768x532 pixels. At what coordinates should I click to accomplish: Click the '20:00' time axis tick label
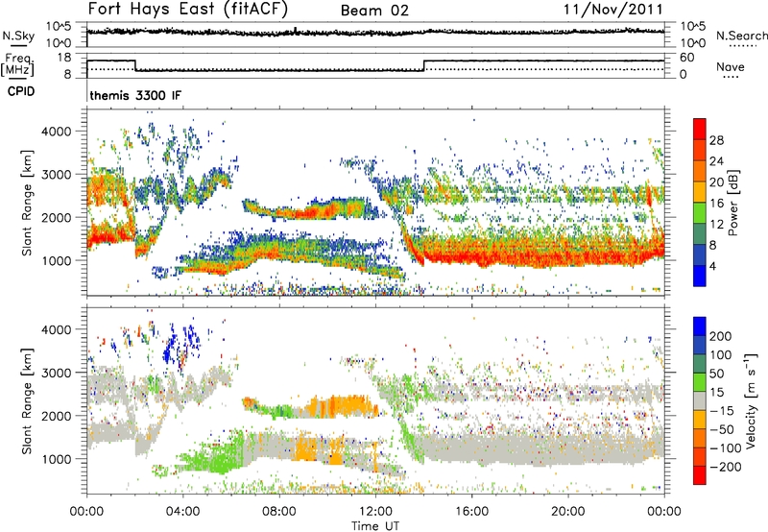[568, 511]
